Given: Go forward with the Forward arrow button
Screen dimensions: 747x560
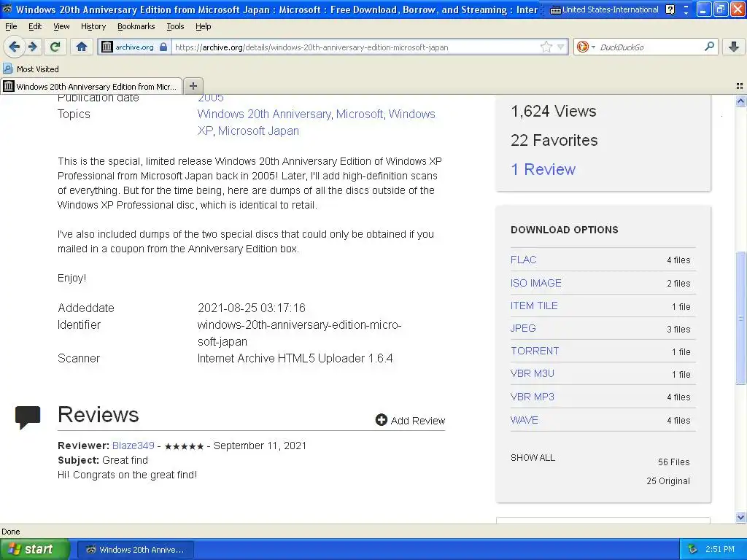Looking at the screenshot, I should 33,47.
